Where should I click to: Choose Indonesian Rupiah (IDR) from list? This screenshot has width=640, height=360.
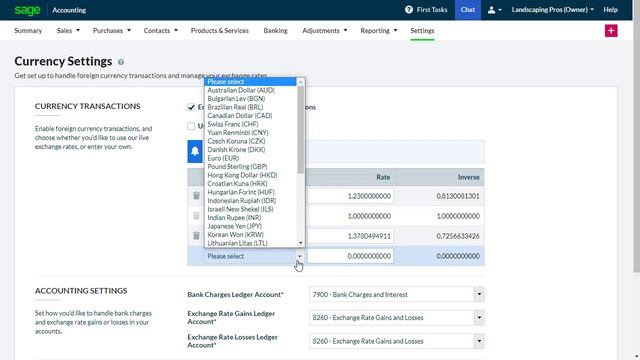tap(250, 201)
